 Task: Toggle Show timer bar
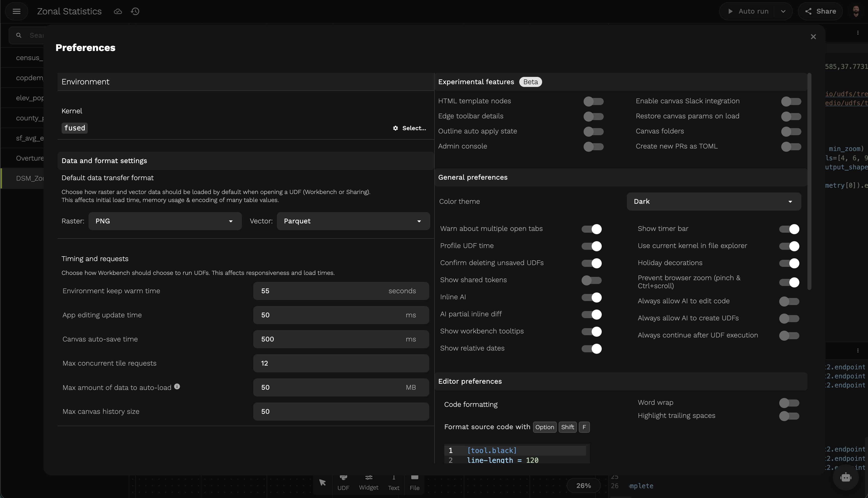coord(789,229)
